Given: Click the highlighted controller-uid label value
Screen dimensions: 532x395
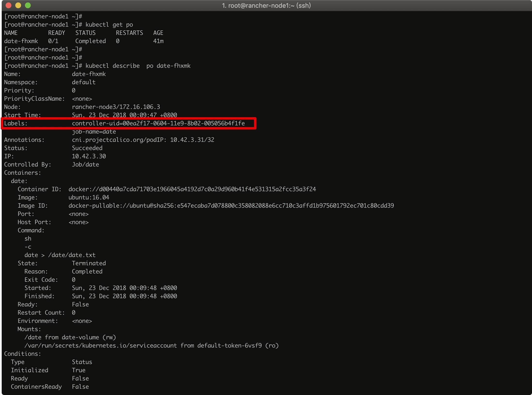Looking at the screenshot, I should pyautogui.click(x=158, y=123).
